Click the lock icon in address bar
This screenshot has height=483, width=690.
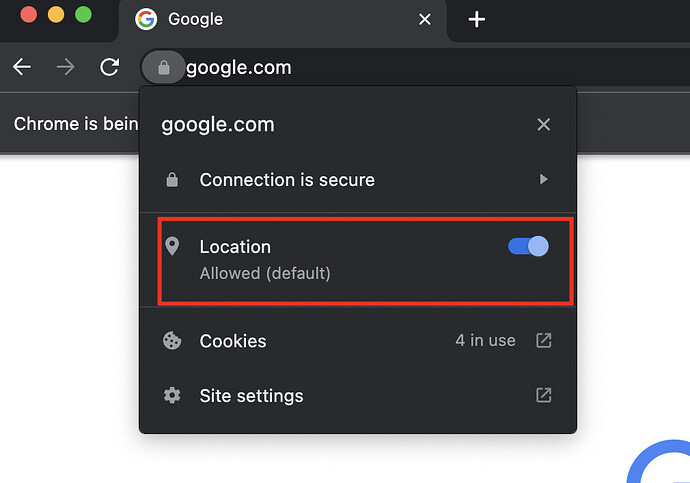[x=164, y=68]
